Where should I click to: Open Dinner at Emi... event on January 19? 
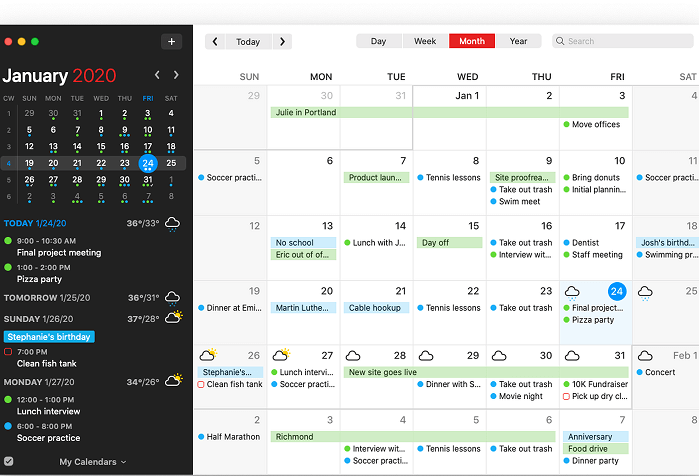(230, 308)
